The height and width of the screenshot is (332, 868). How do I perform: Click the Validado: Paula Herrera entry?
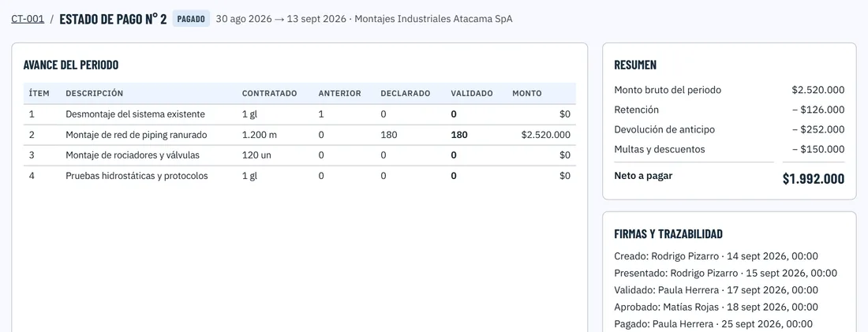pyautogui.click(x=716, y=290)
